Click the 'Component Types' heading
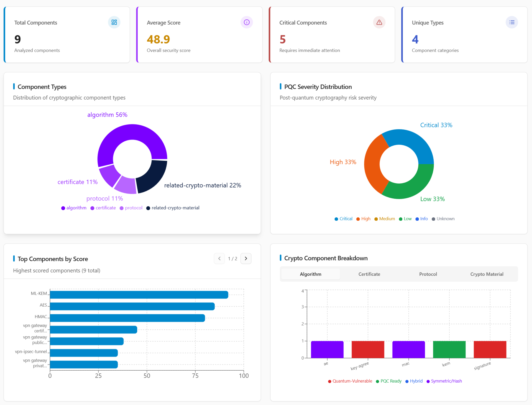The width and height of the screenshot is (532, 405). [x=42, y=87]
